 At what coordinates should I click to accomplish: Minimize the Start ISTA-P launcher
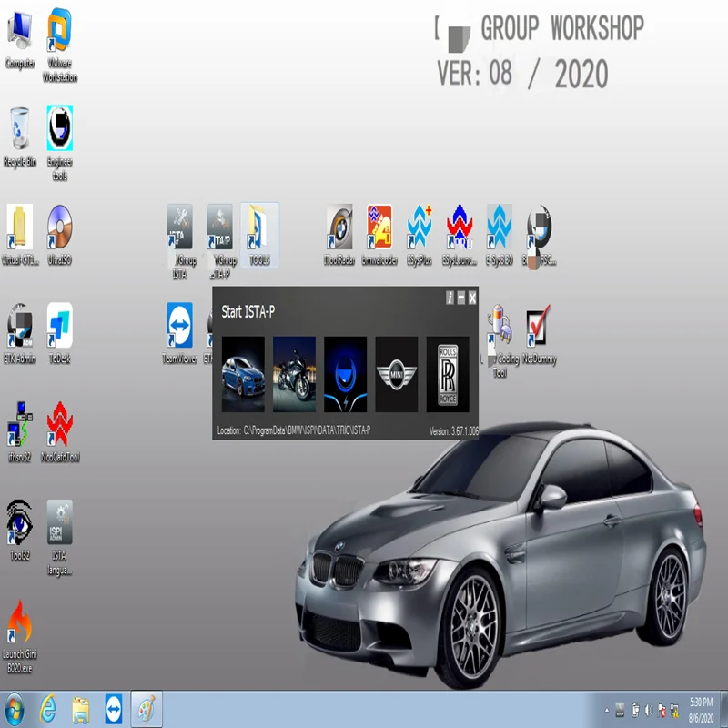pyautogui.click(x=461, y=298)
